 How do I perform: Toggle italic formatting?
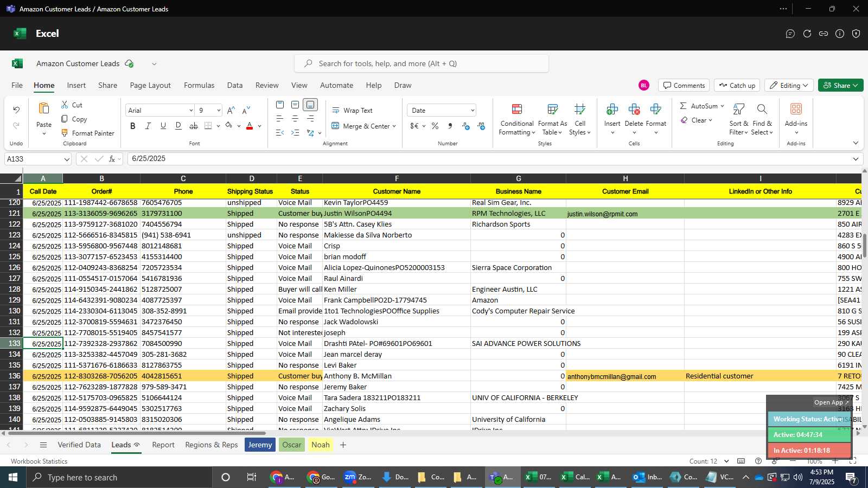tap(148, 126)
